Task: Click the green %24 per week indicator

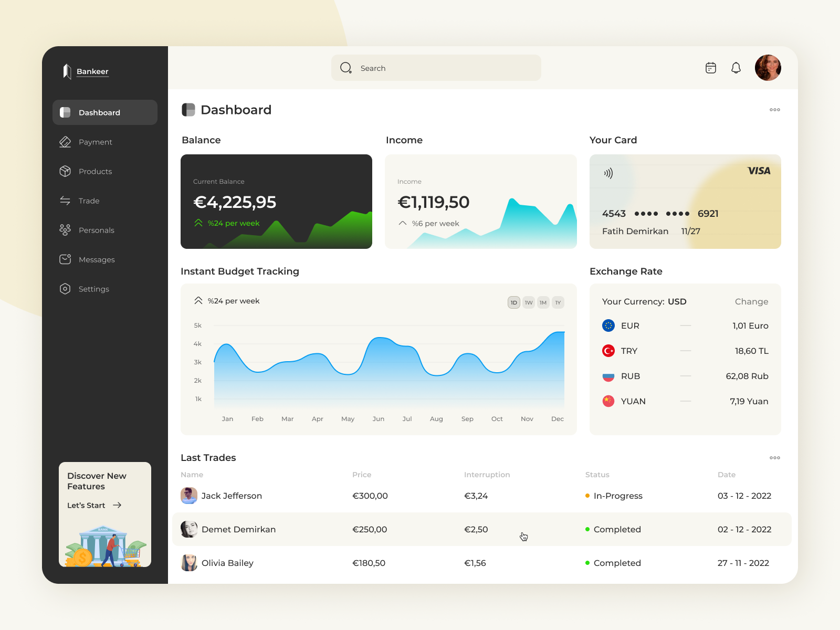Action: click(227, 223)
